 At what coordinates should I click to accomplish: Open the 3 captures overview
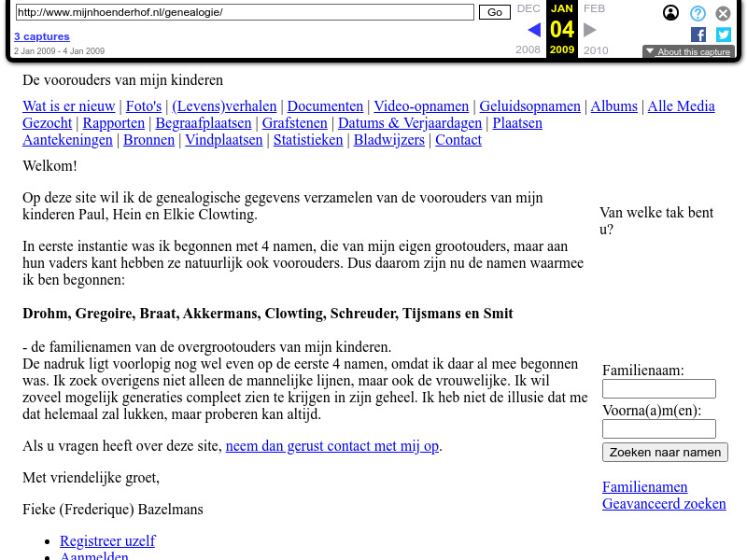pyautogui.click(x=41, y=35)
